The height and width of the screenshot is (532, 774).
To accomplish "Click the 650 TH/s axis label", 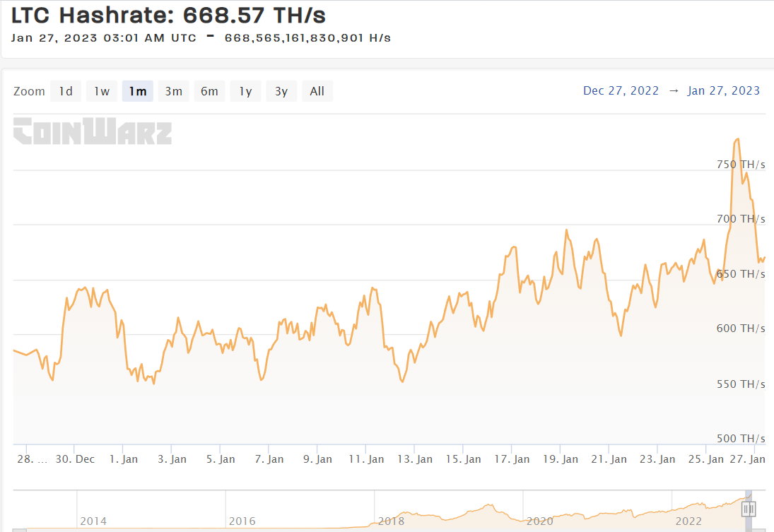I will [741, 274].
